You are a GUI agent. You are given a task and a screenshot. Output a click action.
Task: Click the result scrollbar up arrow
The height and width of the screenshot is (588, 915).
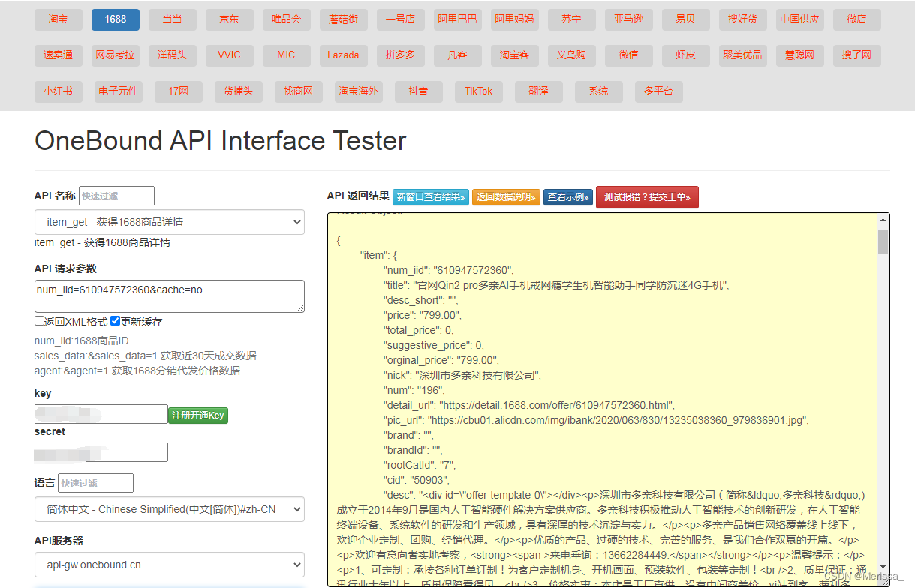click(x=883, y=220)
